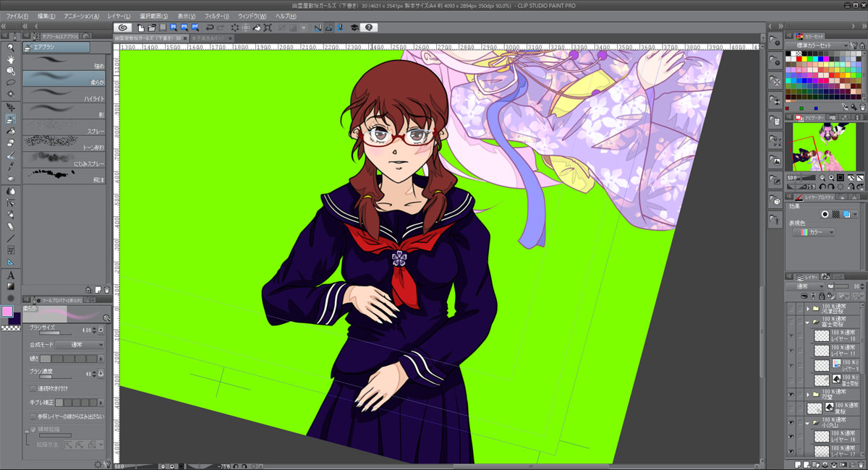Click the Undo arrow
Image resolution: width=868 pixels, height=470 pixels.
209,27
